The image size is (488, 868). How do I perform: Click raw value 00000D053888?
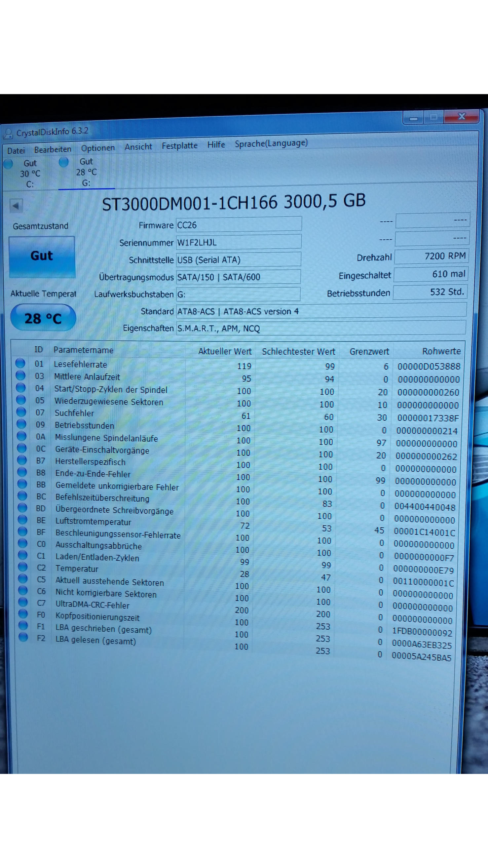point(429,366)
